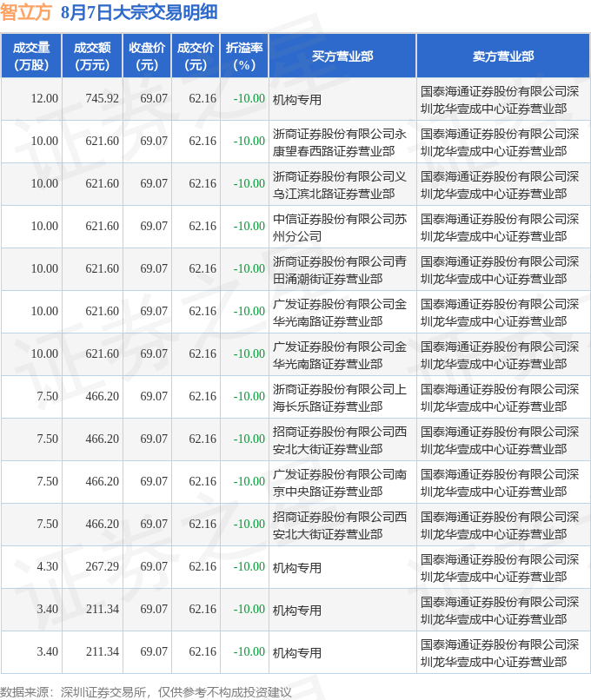Click buyer 浙商证券股份有限公司上海长乐路证券营业部
591x700 pixels.
tap(340, 398)
